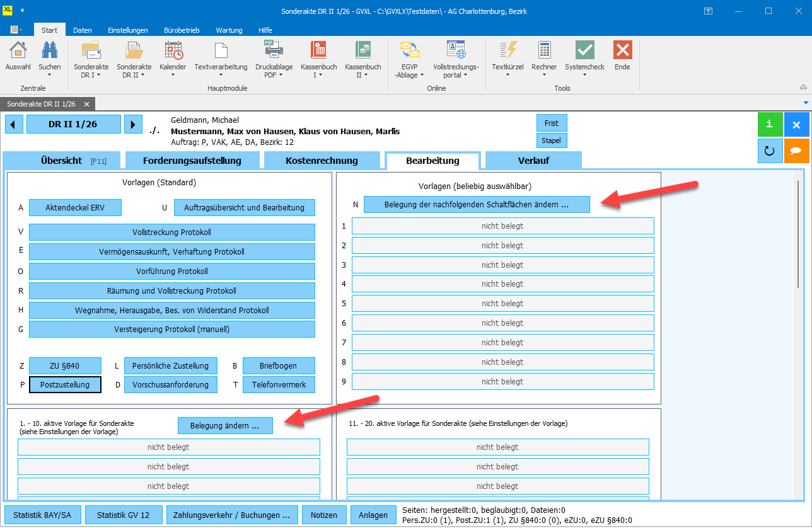Click the Frist button
812x528 pixels.
pos(552,123)
